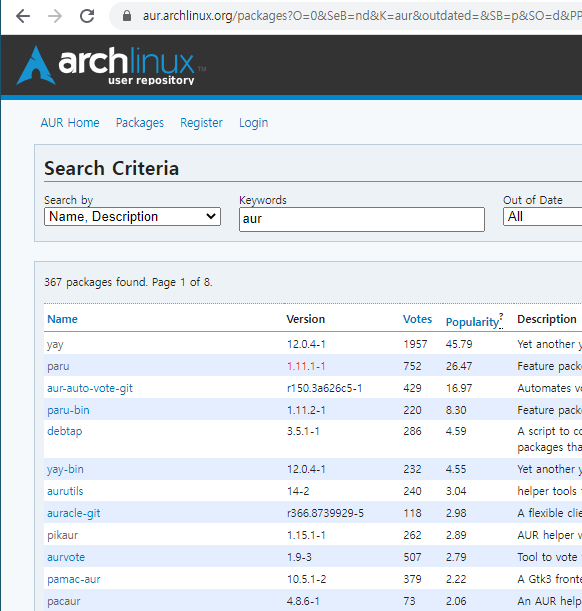Open the aurvote package
The image size is (582, 611).
pos(66,557)
